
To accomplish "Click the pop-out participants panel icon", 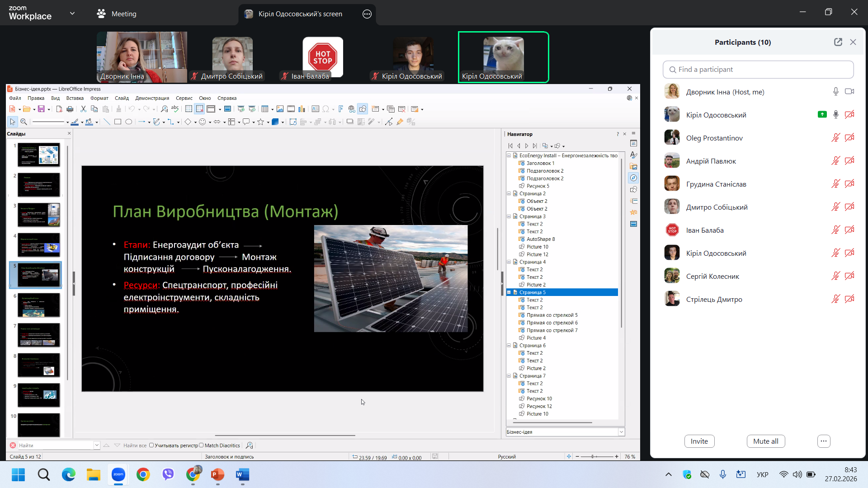I will click(838, 42).
